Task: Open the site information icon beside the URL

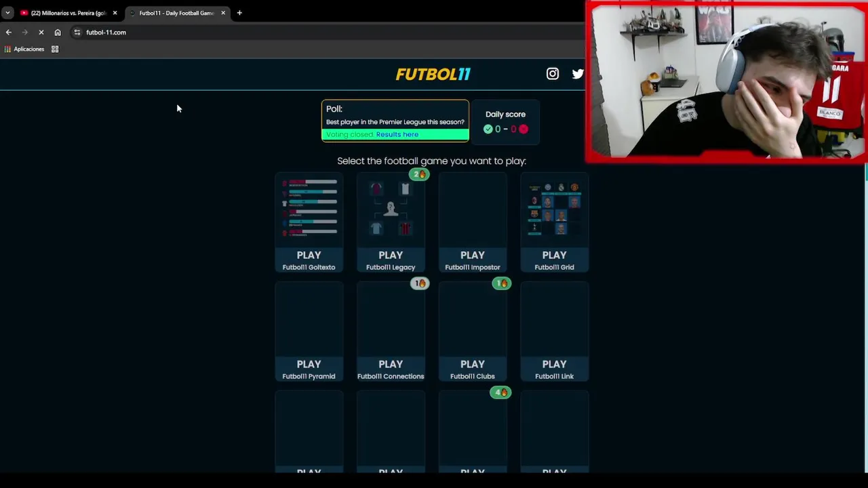Action: [x=77, y=32]
